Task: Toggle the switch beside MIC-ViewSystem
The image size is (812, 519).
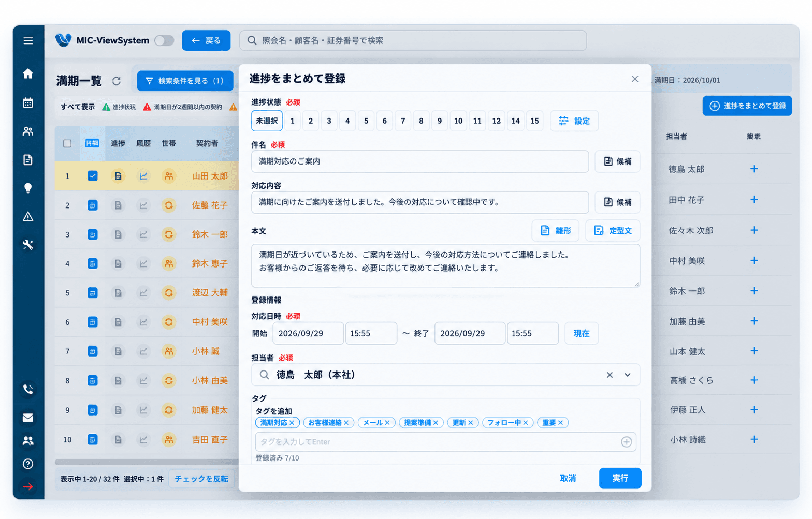Action: click(164, 40)
